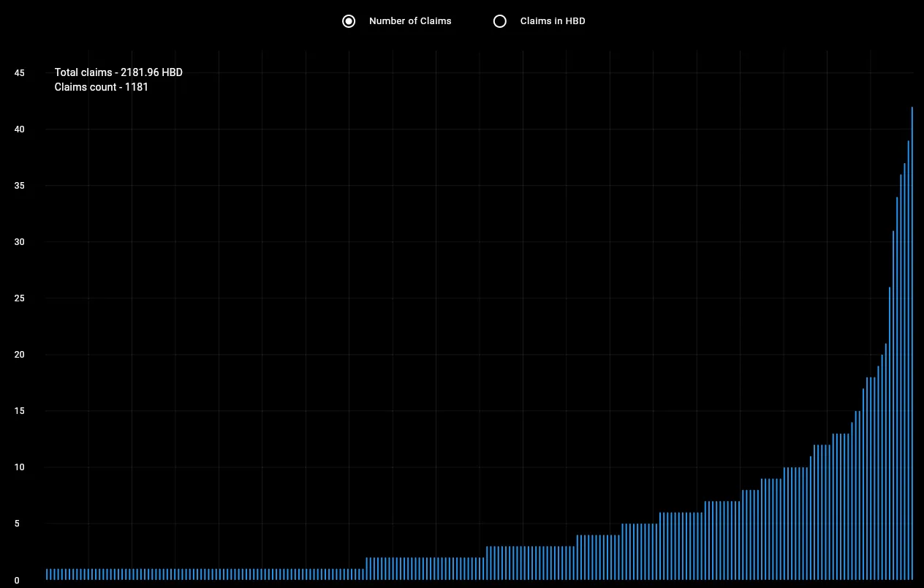Click the 45 y-axis label
The width and height of the screenshot is (924, 588).
19,73
